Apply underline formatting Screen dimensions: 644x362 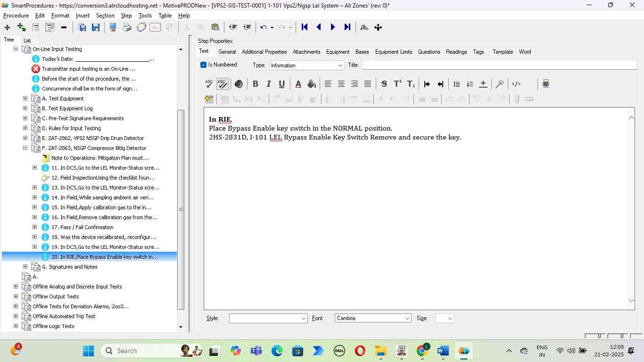(x=281, y=84)
